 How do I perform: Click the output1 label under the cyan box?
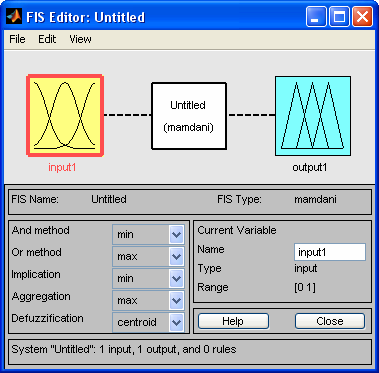(310, 167)
